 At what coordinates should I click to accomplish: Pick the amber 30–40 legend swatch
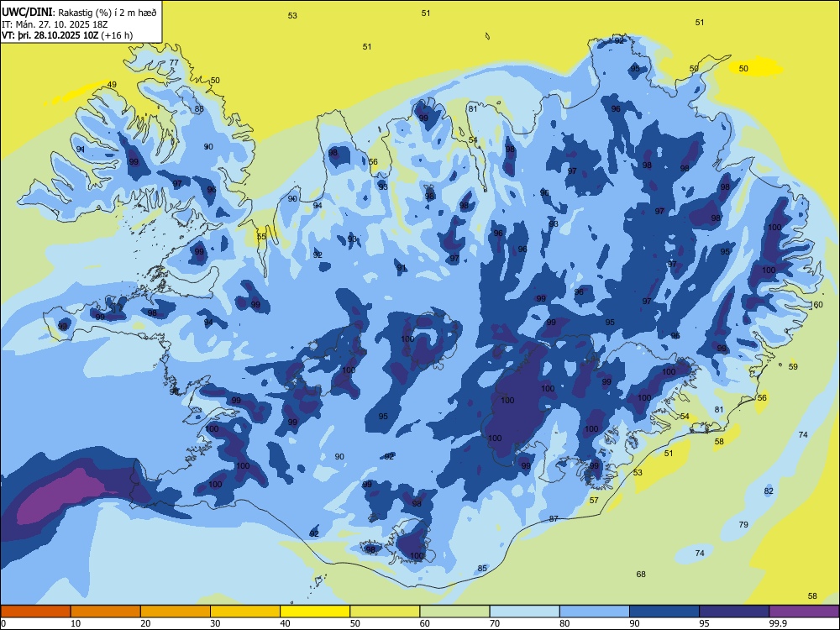tap(245, 612)
